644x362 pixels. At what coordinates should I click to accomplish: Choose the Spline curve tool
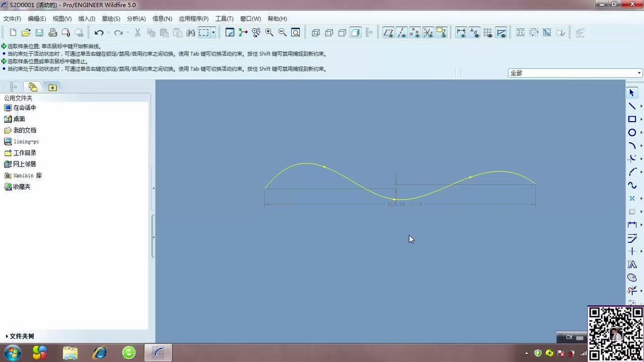coord(632,186)
